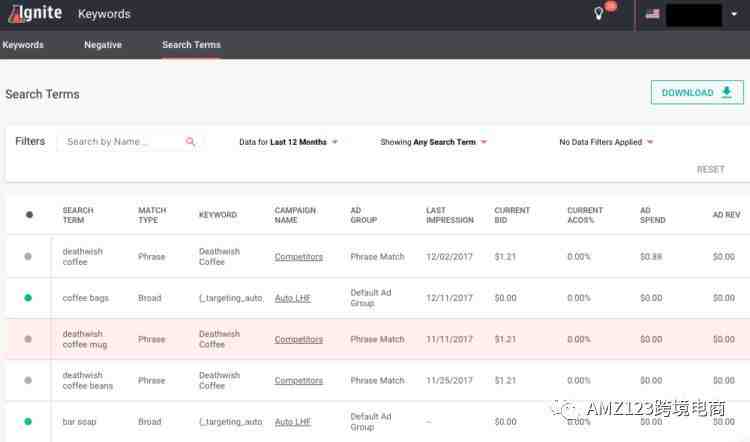Toggle status dot for deathwish coffee row
750x442 pixels.
28,256
